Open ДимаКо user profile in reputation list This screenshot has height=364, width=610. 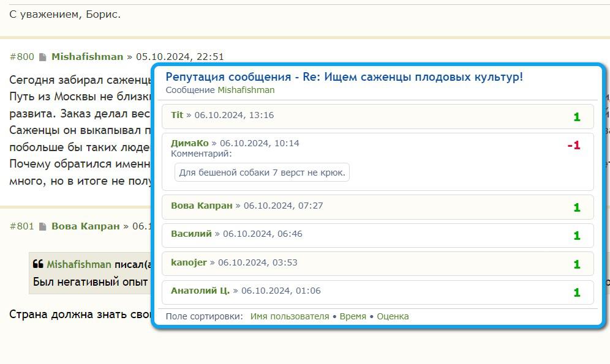(190, 143)
